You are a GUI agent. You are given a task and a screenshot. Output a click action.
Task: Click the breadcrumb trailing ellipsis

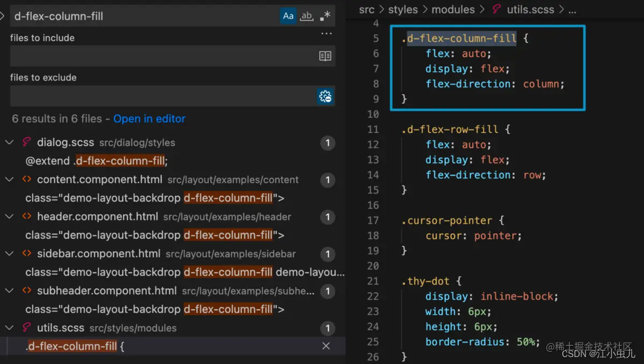tap(572, 10)
